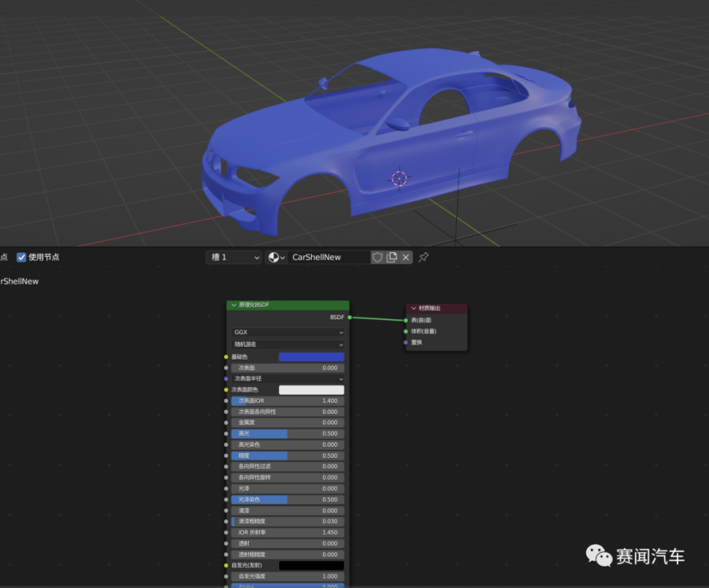Viewport: 709px width, 588px height.
Task: Click the black 自发光(发射) color swatch
Action: [x=311, y=565]
